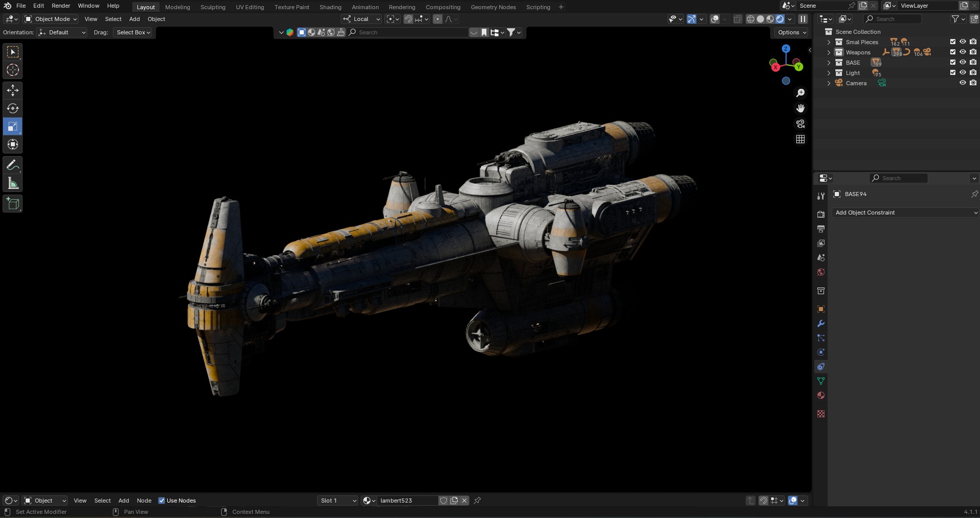Image resolution: width=980 pixels, height=518 pixels.
Task: Activate the Move tool
Action: pos(13,90)
